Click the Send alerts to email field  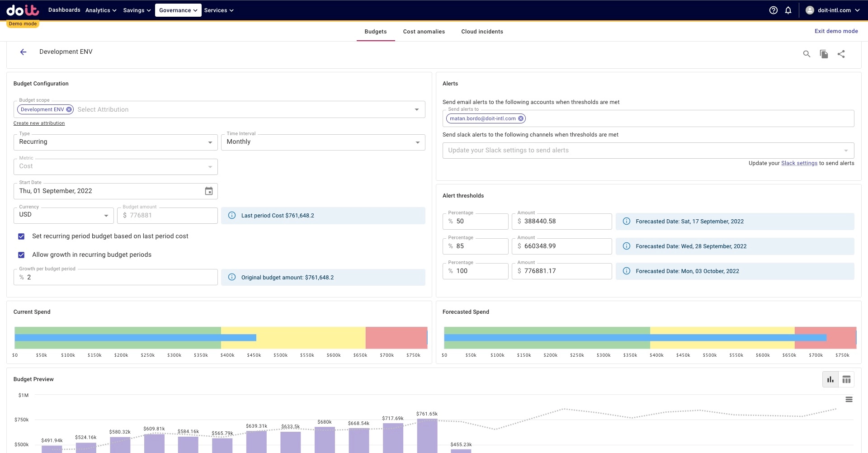[648, 118]
